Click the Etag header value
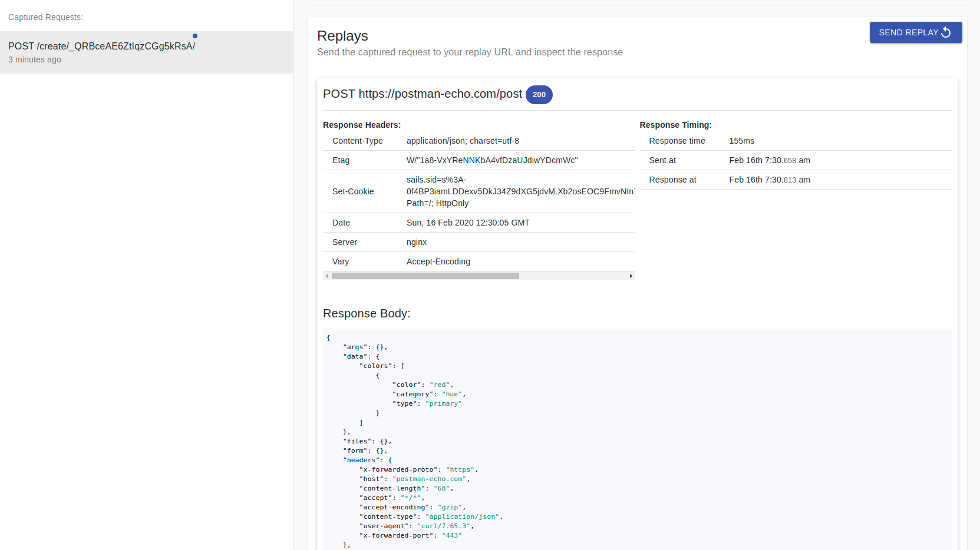Image resolution: width=980 pixels, height=550 pixels. click(492, 160)
